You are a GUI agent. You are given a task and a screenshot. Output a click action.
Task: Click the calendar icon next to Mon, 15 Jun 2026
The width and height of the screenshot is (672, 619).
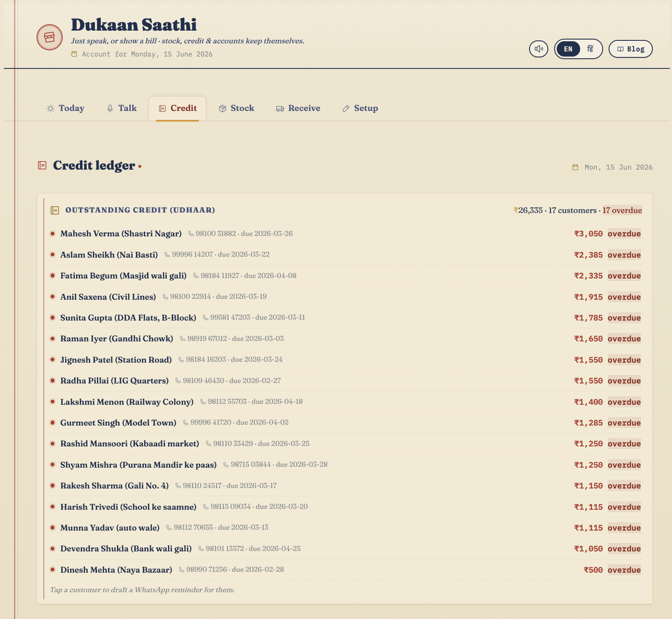tap(575, 167)
